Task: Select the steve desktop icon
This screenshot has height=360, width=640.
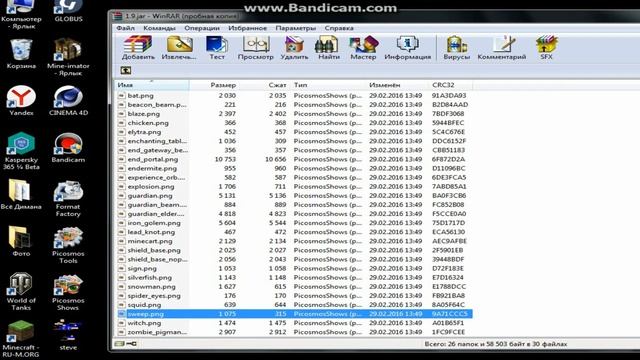Action: click(x=68, y=335)
